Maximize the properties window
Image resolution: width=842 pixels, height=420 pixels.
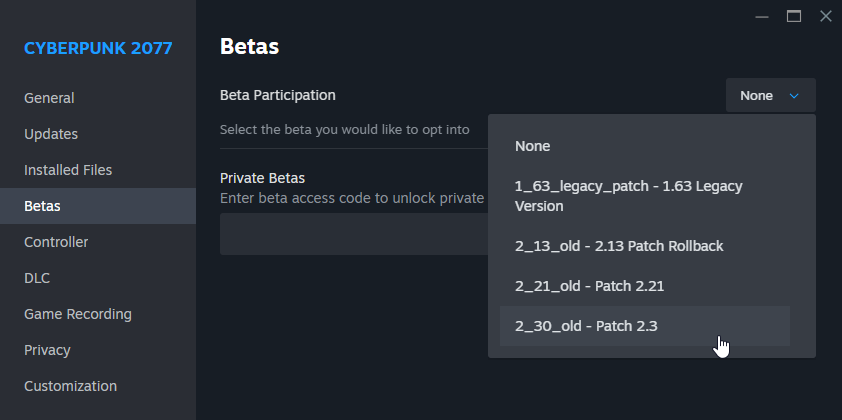coord(794,16)
